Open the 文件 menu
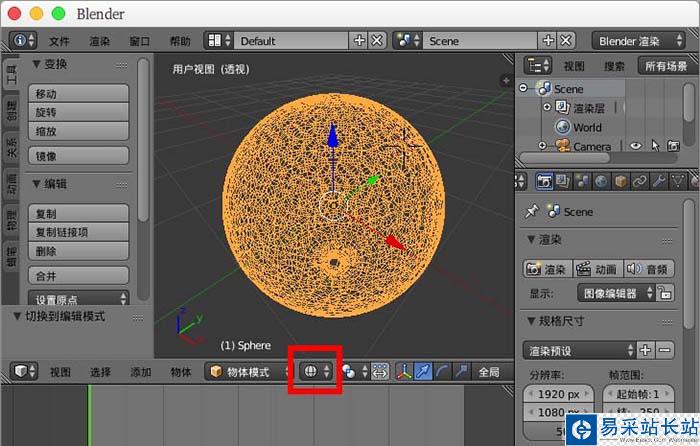 59,41
